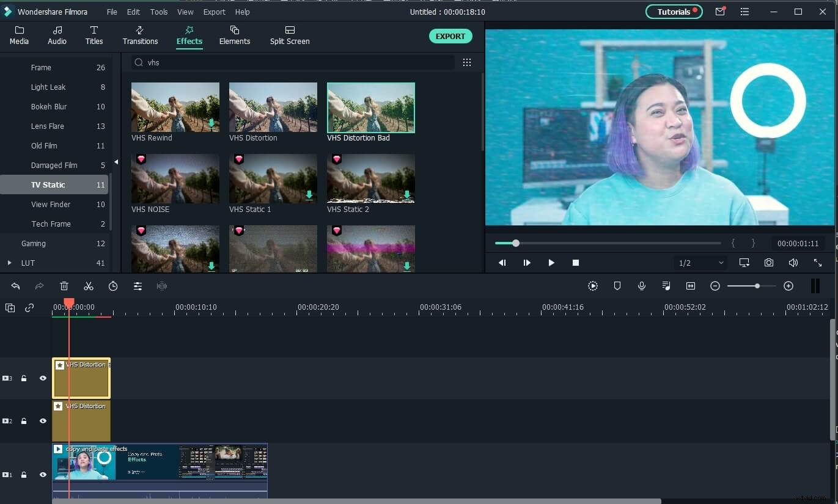
Task: Click the EXPORT button
Action: click(x=450, y=35)
